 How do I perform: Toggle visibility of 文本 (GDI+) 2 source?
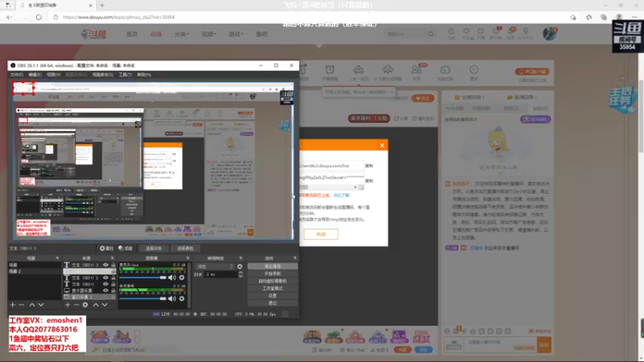point(105,278)
